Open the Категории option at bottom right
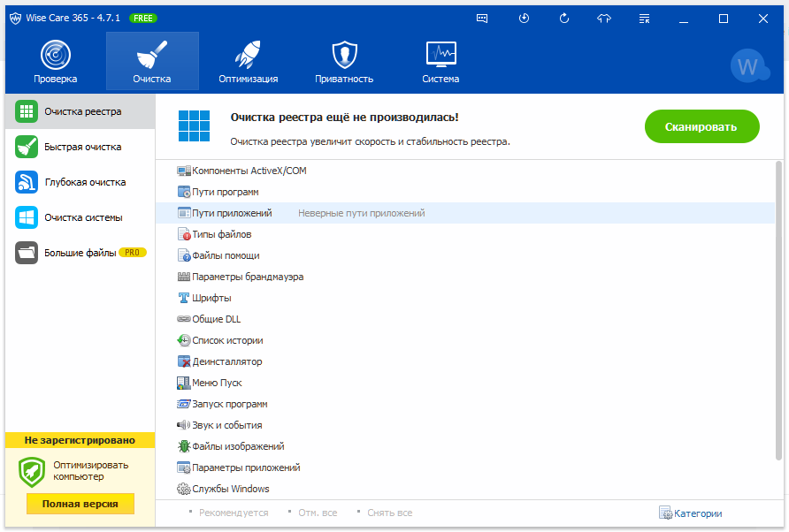Image resolution: width=789 pixels, height=532 pixels. [x=691, y=513]
